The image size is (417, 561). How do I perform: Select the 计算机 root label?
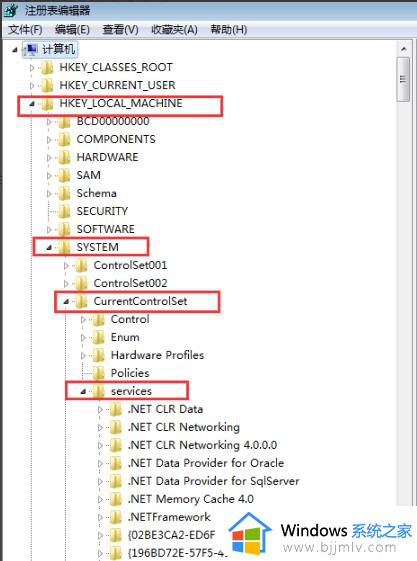click(x=59, y=49)
